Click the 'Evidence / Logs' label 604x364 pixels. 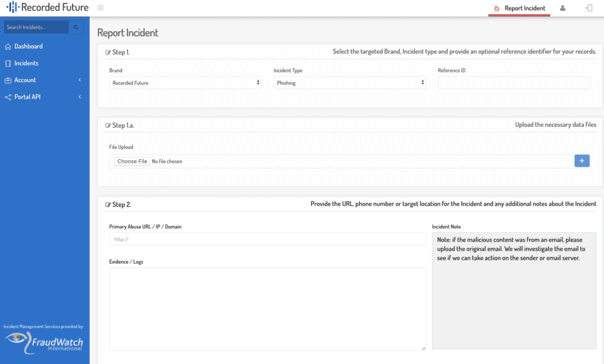(x=126, y=262)
